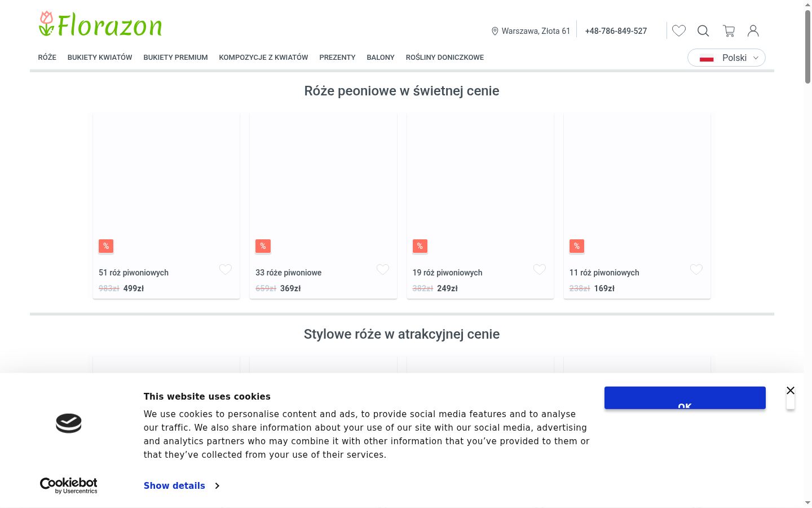Click the This website uses cookies title

point(207,397)
